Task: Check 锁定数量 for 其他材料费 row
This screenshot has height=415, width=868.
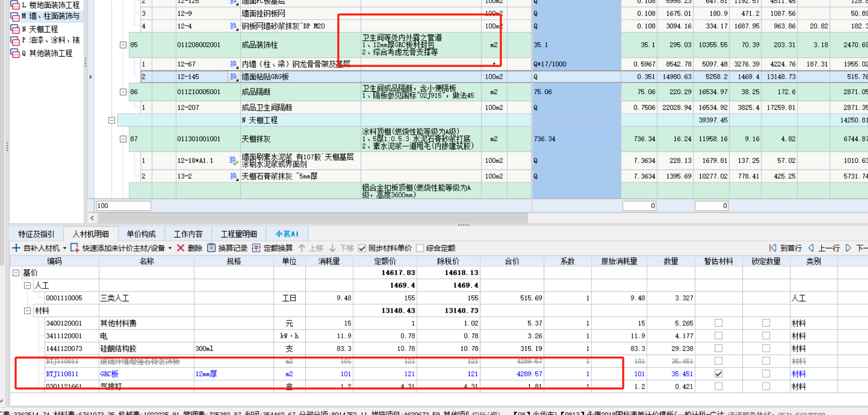Action: [766, 323]
